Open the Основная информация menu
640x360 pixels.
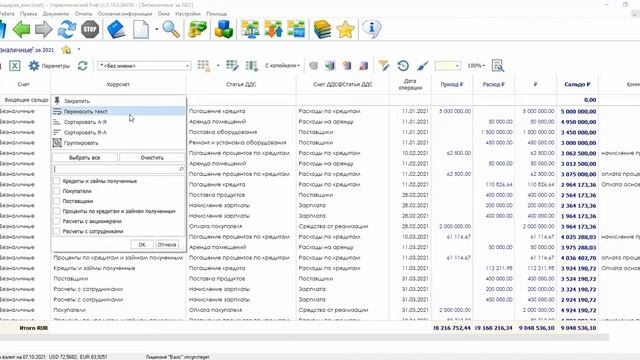point(125,13)
